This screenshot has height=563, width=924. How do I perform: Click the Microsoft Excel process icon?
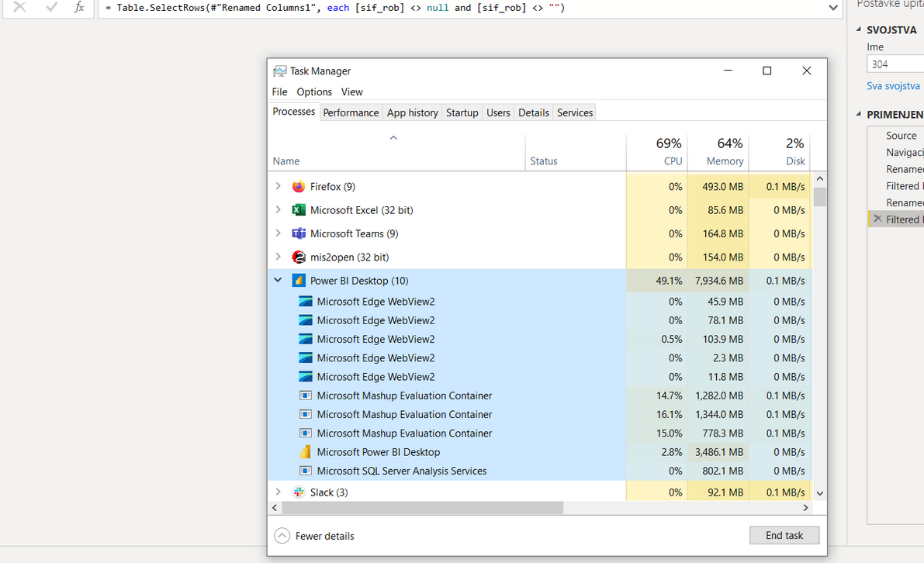(299, 210)
